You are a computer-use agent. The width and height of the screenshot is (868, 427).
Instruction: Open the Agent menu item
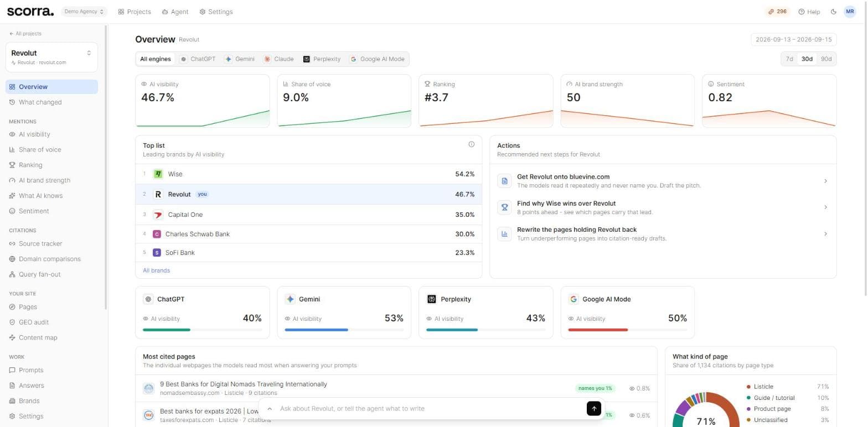(x=175, y=12)
